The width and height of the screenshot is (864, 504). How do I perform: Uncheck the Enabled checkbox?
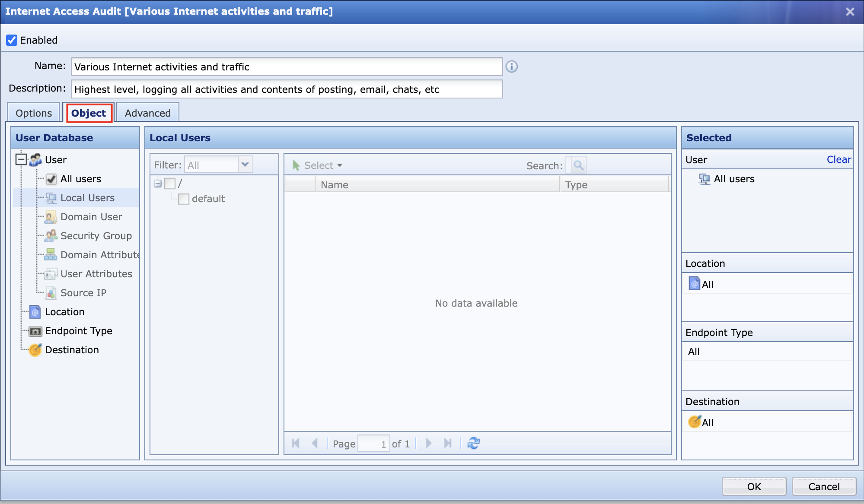pyautogui.click(x=12, y=40)
